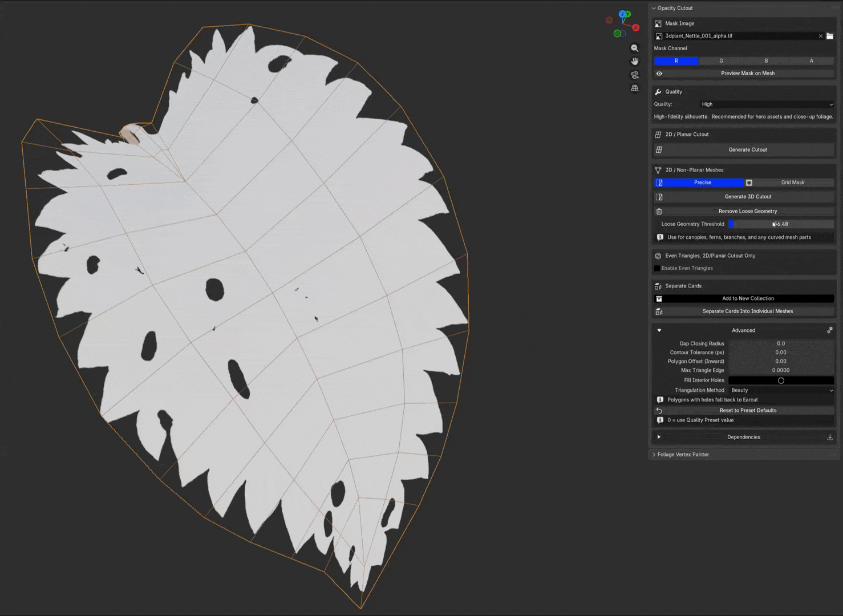Toggle Fill Interior Holes option
The height and width of the screenshot is (616, 843).
click(781, 380)
